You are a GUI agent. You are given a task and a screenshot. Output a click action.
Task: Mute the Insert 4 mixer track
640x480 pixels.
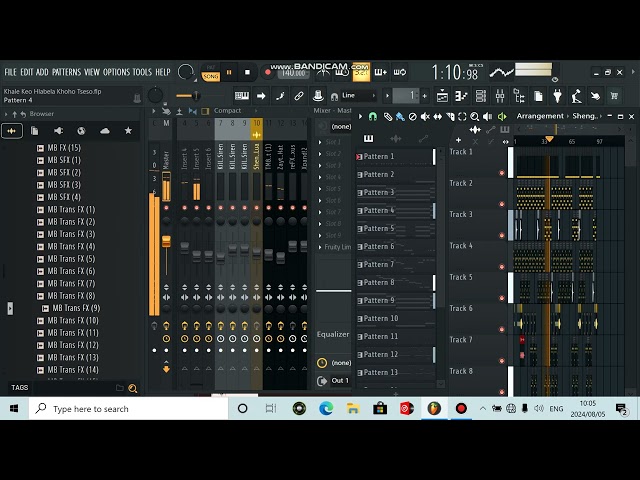coord(184,208)
